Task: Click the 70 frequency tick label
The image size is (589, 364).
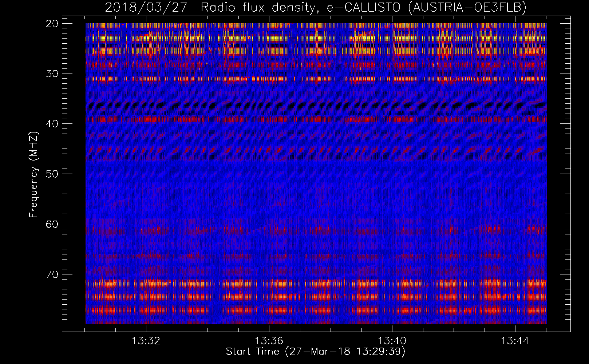Action: pyautogui.click(x=52, y=274)
